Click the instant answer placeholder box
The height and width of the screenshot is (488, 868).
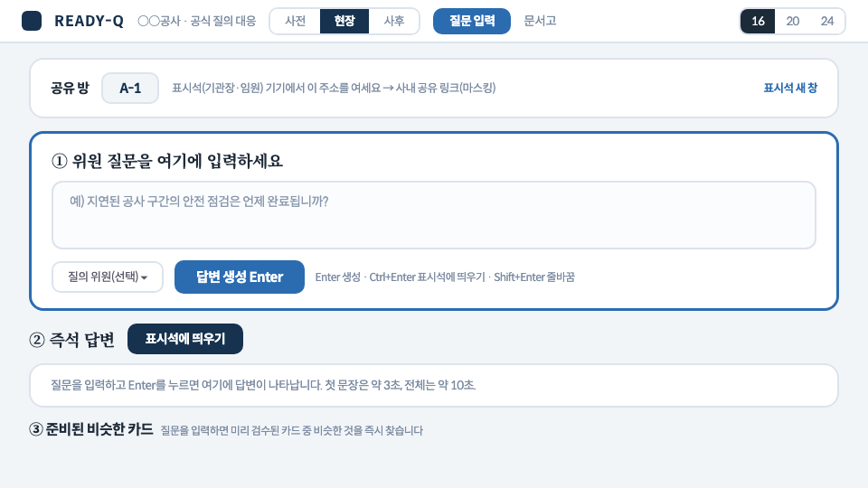(434, 385)
